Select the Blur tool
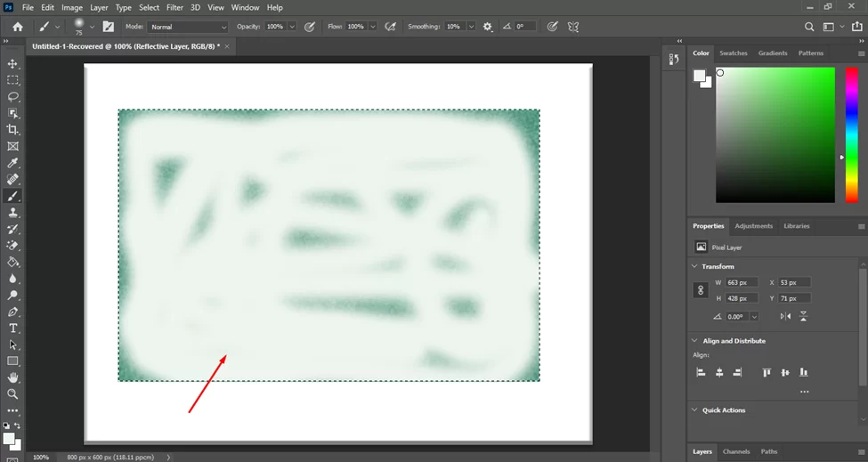Viewport: 868px width, 462px height. 12,279
